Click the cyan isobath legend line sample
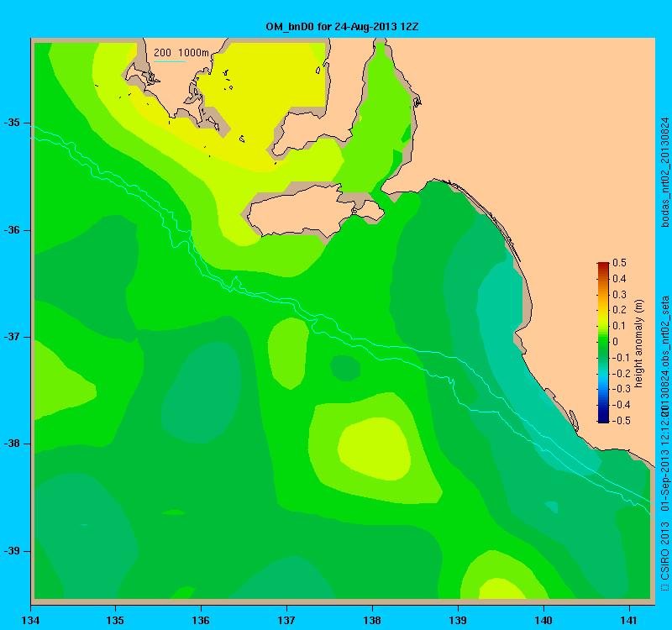Viewport: 672px width, 630px height. (170, 61)
